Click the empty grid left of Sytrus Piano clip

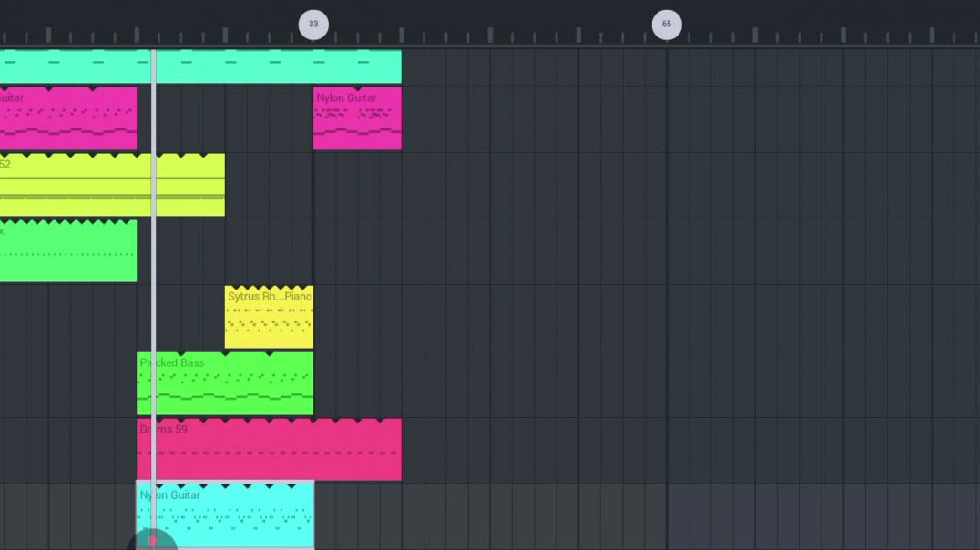pyautogui.click(x=182, y=319)
